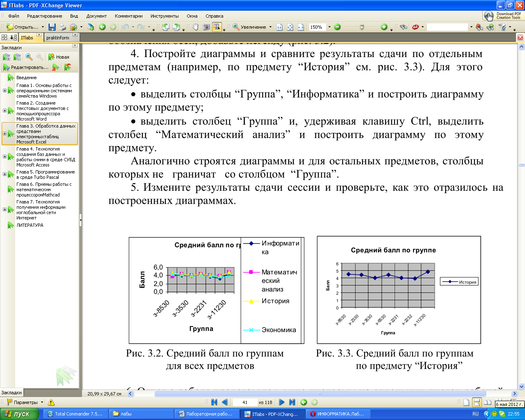The width and height of the screenshot is (525, 420).
Task: Open the Комментарии menu
Action: tap(129, 16)
